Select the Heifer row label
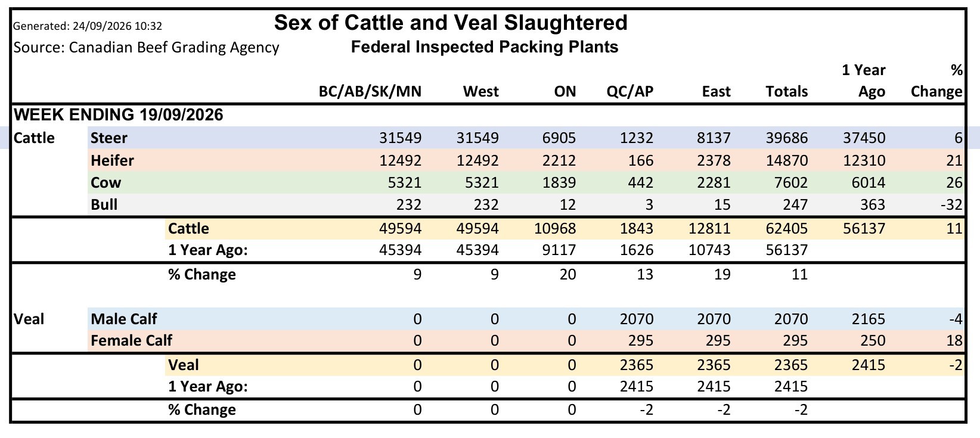The height and width of the screenshot is (438, 980). 112,160
